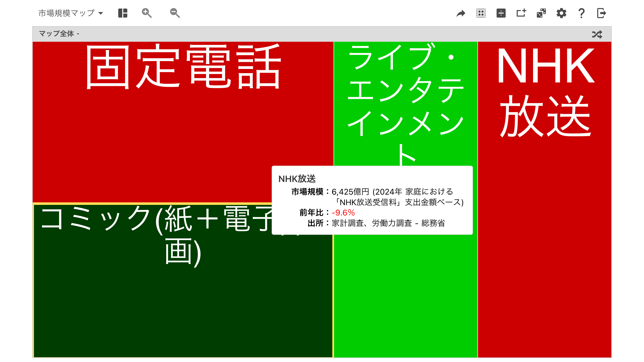The width and height of the screenshot is (644, 362).
Task: Zoom out with the magnifier minus icon
Action: pos(175,13)
